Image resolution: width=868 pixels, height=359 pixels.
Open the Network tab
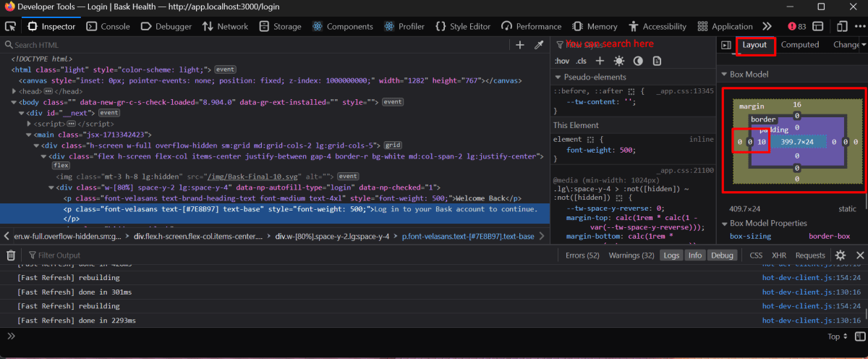tap(225, 27)
